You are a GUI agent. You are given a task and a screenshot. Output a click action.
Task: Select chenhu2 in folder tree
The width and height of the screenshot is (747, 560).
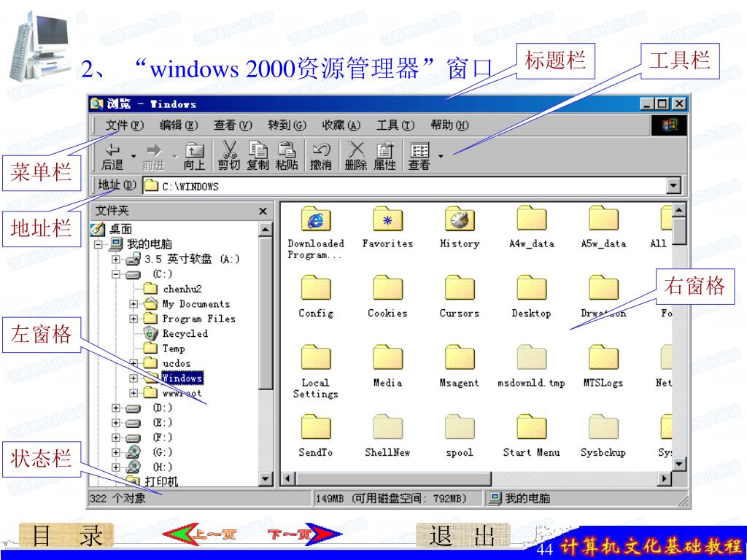[182, 289]
